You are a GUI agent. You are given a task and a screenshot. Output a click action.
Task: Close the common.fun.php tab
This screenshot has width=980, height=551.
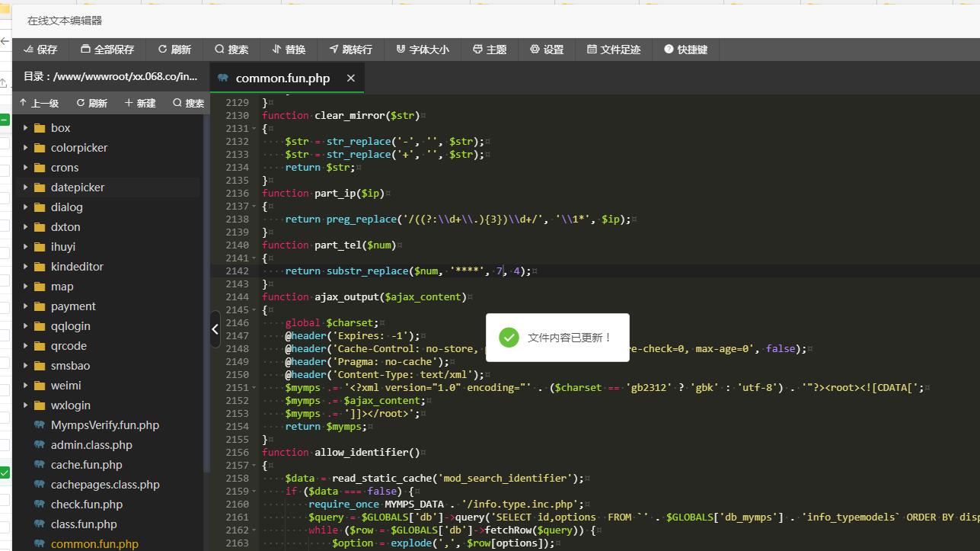pos(350,78)
